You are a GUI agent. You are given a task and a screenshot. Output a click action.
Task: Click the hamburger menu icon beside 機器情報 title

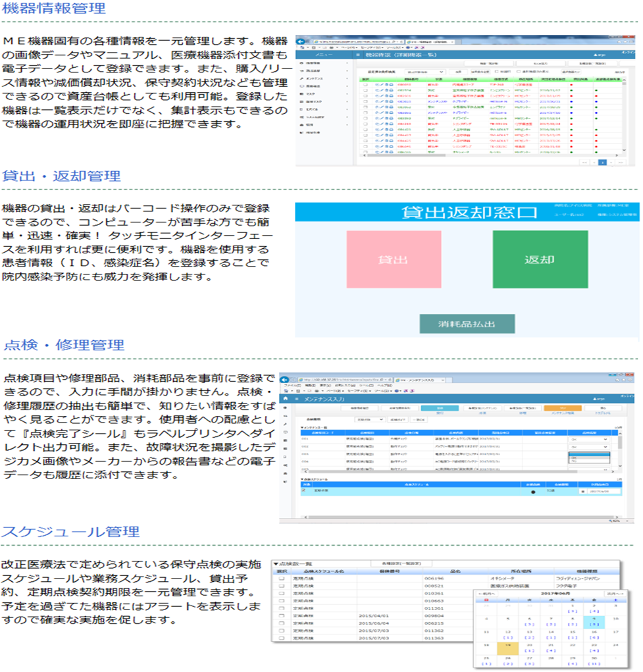pos(357,53)
